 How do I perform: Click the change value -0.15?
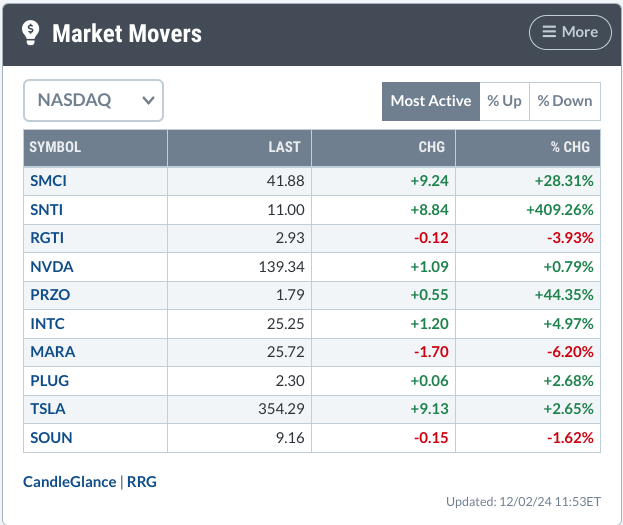coord(431,438)
